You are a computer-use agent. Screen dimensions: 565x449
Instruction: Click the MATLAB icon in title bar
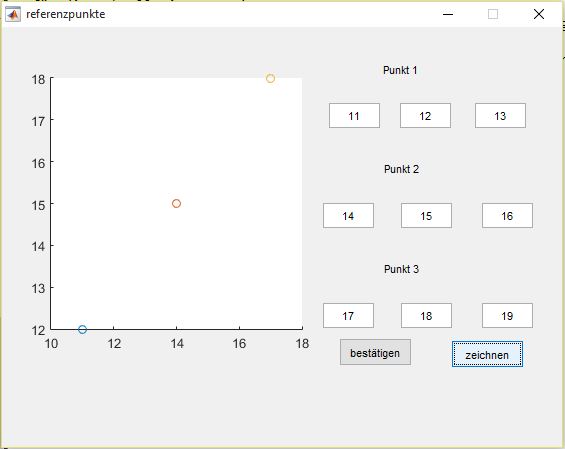[13, 14]
